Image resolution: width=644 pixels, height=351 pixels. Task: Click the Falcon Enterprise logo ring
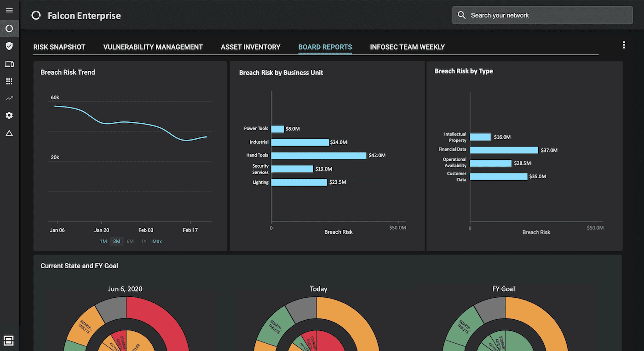(x=36, y=16)
